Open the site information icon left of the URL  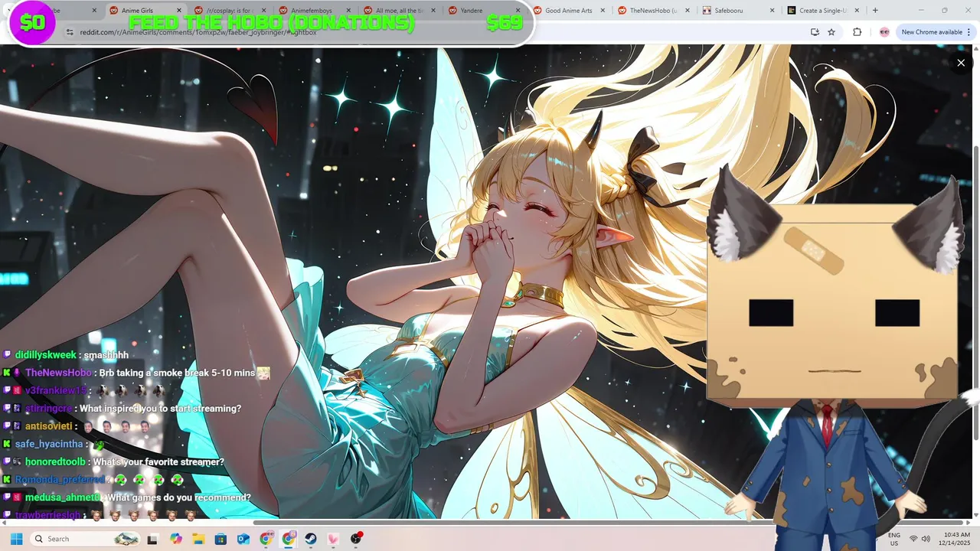(70, 32)
